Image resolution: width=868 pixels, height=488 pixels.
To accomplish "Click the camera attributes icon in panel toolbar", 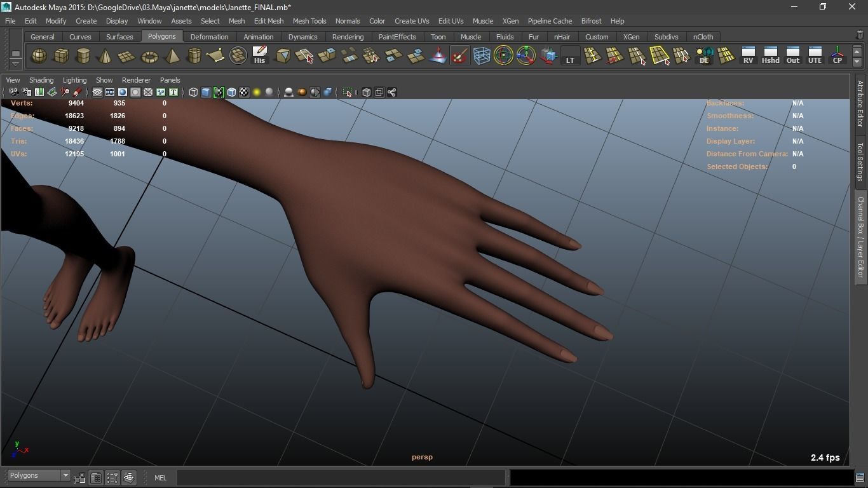I will tap(26, 93).
